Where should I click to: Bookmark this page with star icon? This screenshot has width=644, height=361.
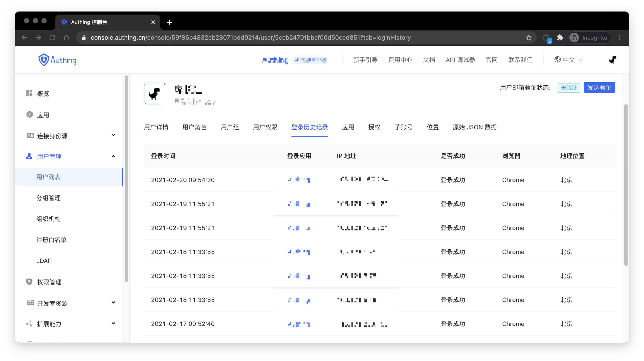tap(529, 37)
